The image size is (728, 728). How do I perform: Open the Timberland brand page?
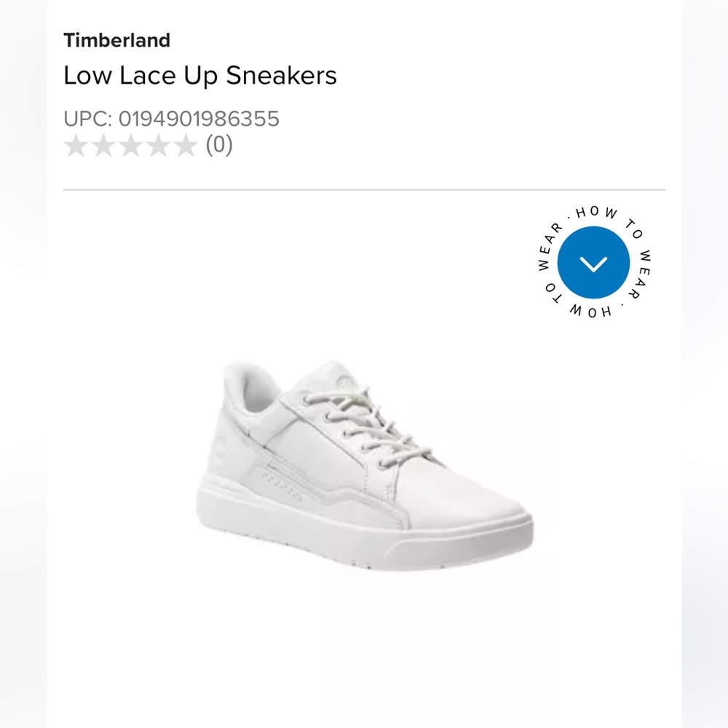tap(117, 41)
